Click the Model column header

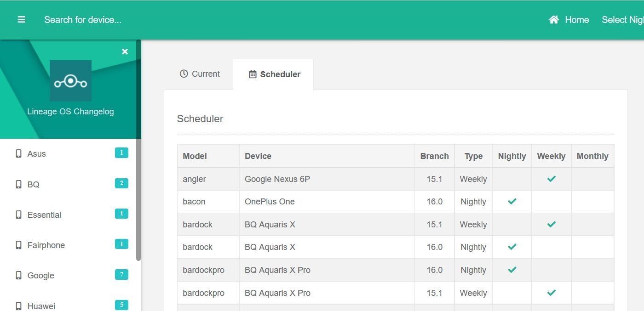(x=208, y=156)
